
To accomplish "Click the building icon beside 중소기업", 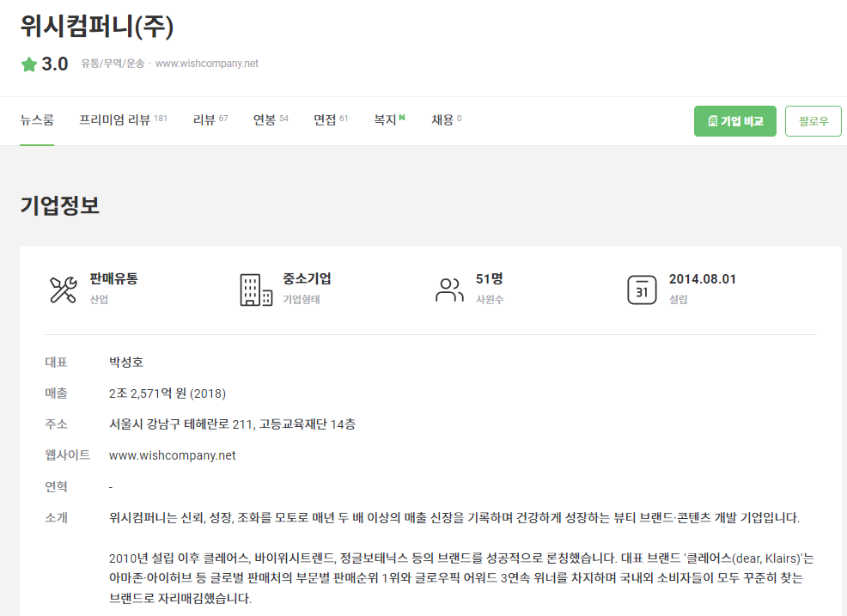I will click(256, 290).
